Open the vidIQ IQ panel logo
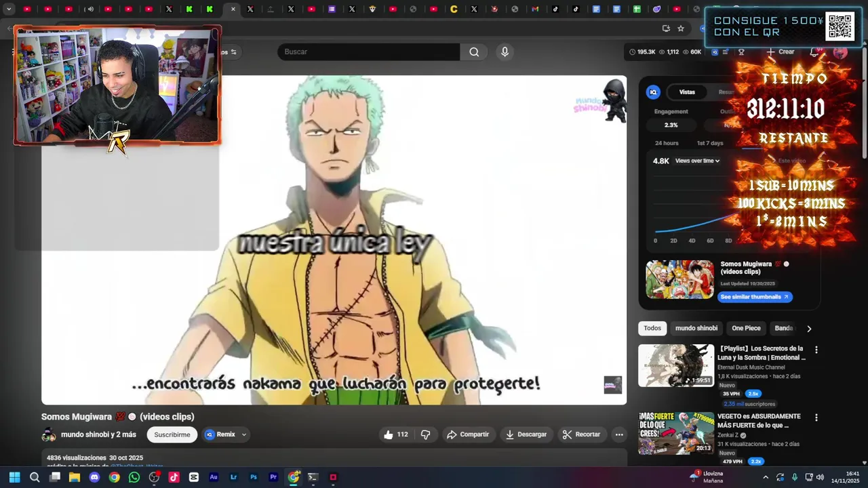The image size is (868, 488). (653, 92)
